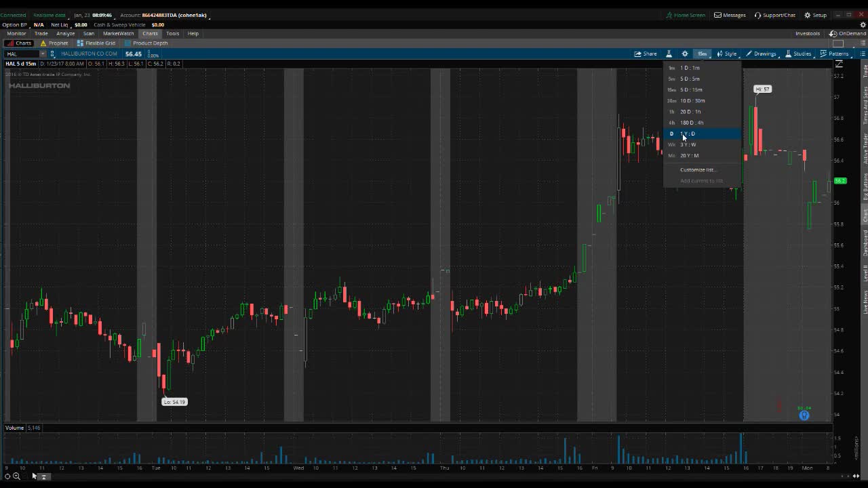Click the flask icon next to Share

669,54
